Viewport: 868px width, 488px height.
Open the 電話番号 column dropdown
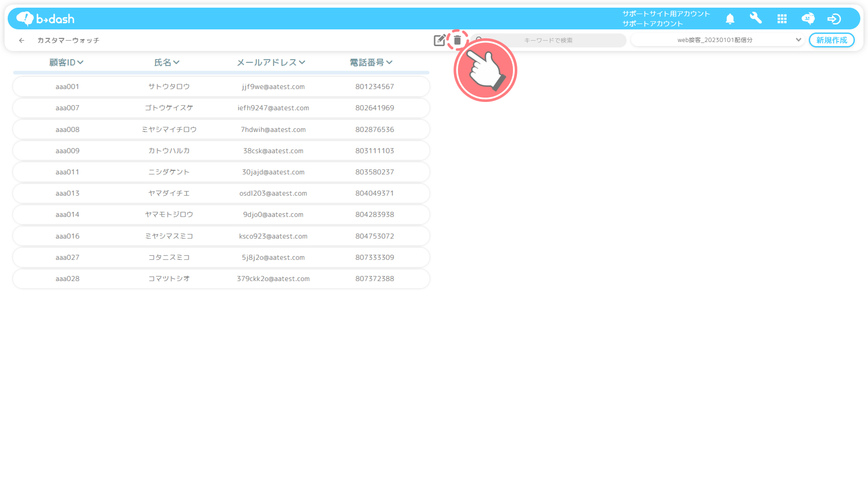(x=389, y=62)
